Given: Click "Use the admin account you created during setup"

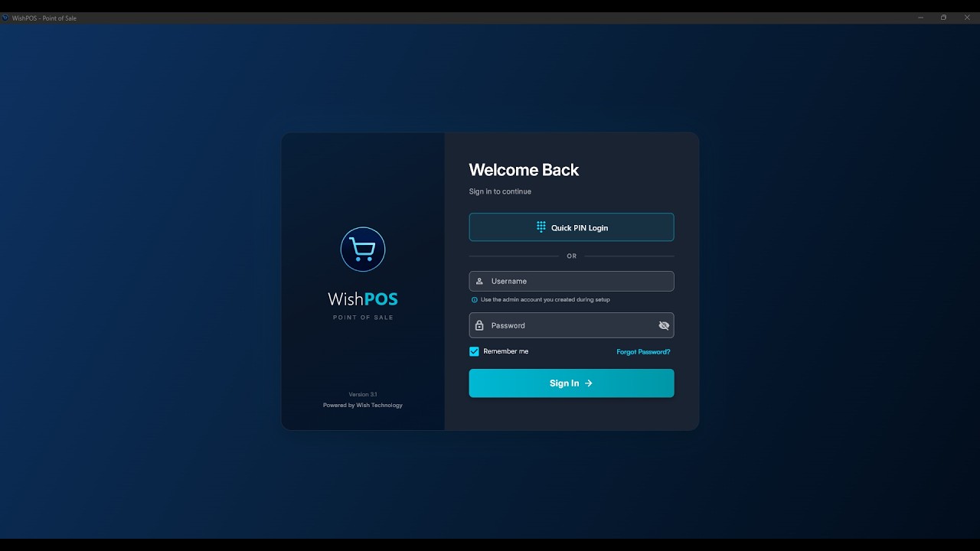Looking at the screenshot, I should (545, 300).
